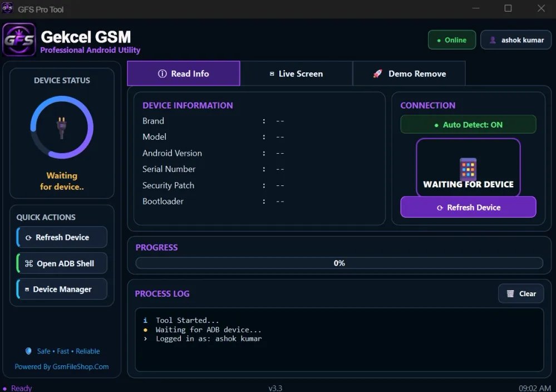Click refresh arrow icon on purple Connection button

click(x=440, y=208)
